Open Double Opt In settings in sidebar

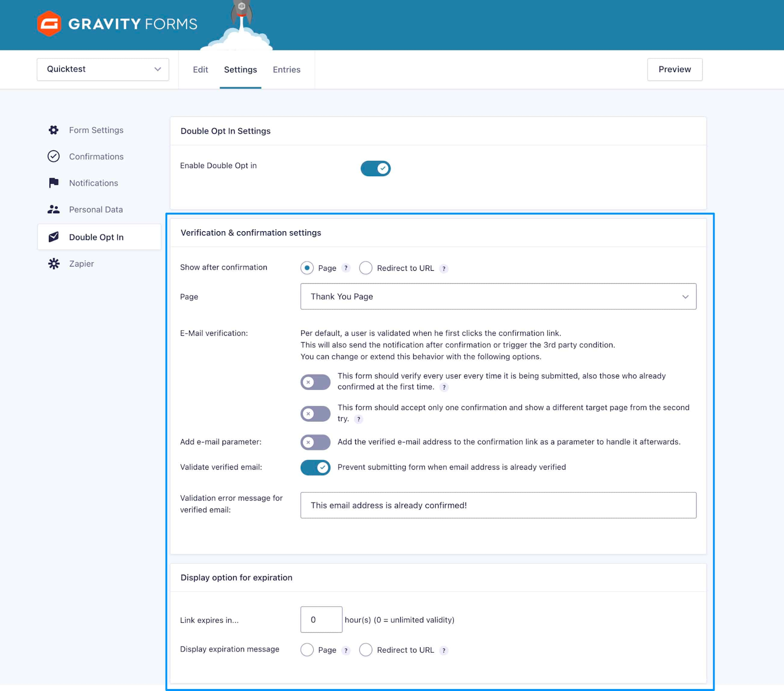[x=99, y=237]
